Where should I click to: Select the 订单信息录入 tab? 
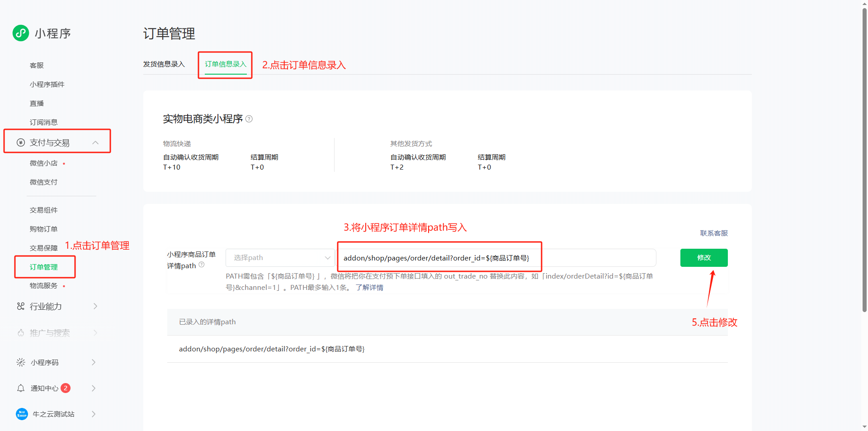[x=226, y=64]
